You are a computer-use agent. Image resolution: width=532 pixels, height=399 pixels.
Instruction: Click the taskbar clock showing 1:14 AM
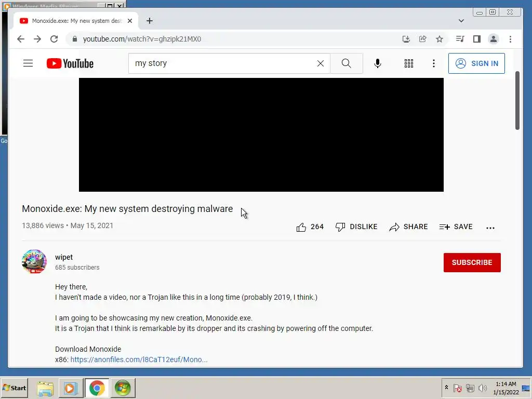[x=506, y=388]
